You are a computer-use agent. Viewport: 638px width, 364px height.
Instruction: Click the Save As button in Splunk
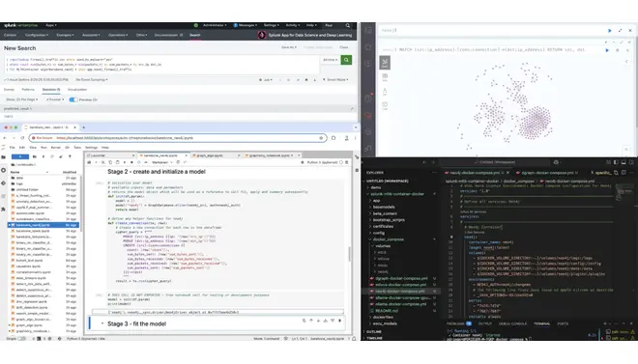pyautogui.click(x=289, y=47)
